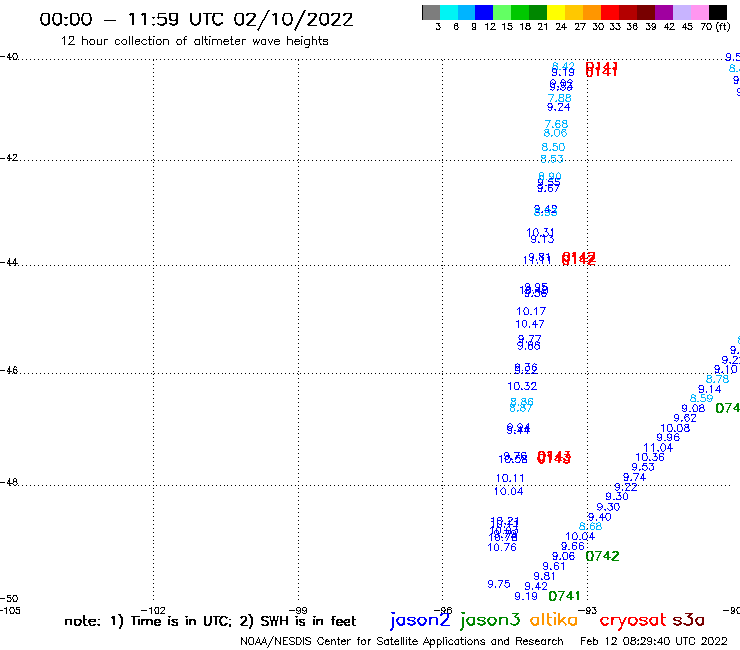Select the red 33 ft legend swatch
This screenshot has height=650, width=740.
tap(609, 12)
